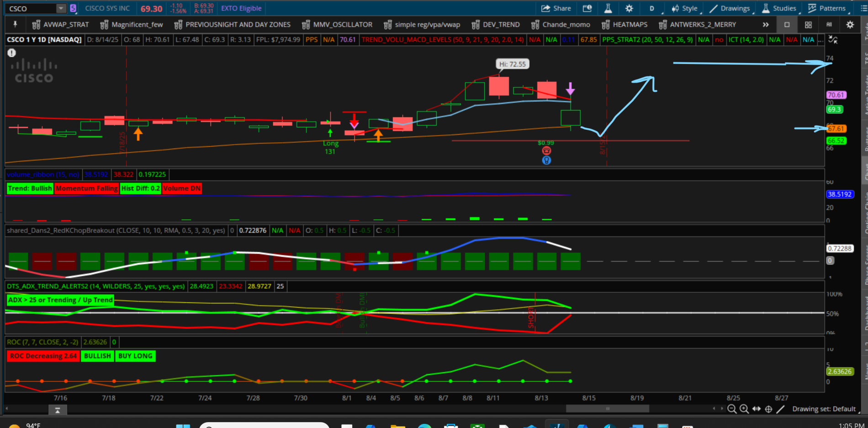Load the Chande_momo study set
Screen dimensions: 868x428
point(561,25)
